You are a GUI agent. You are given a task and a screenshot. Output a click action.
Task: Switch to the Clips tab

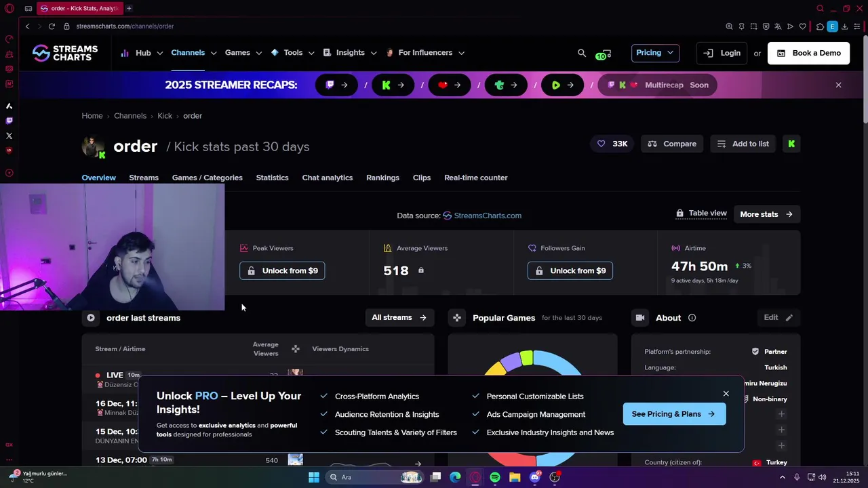[x=422, y=178]
